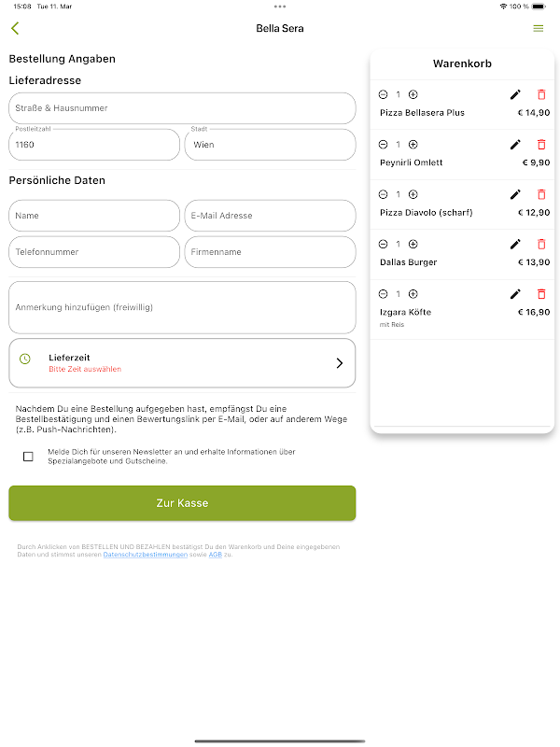
Task: Decrease quantity of Dallas Burger
Action: [x=383, y=244]
